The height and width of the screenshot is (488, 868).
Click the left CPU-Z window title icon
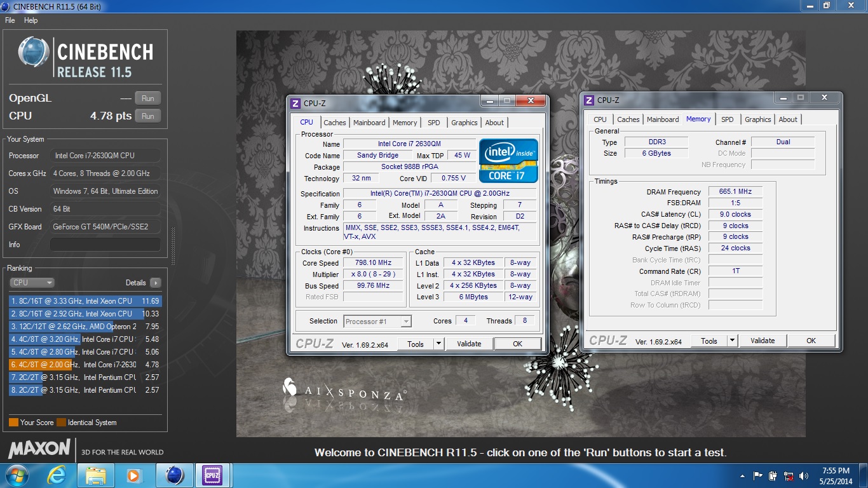pos(295,104)
